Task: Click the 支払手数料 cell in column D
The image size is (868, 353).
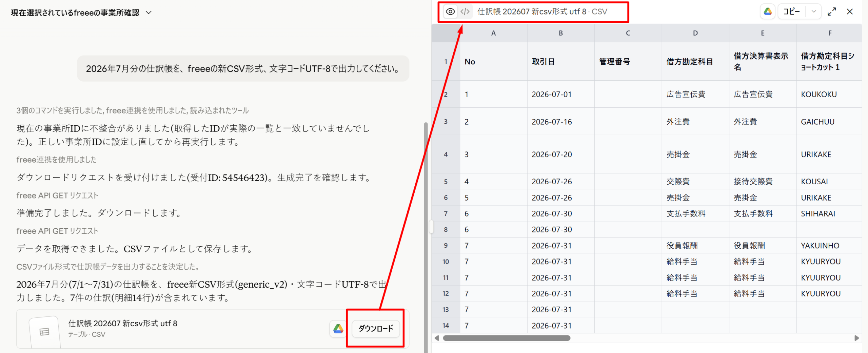Action: tap(695, 214)
